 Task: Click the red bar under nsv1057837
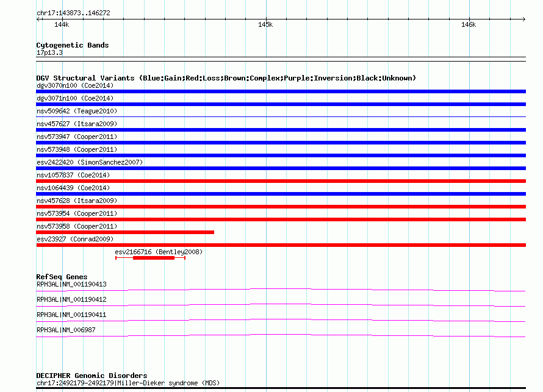tap(281, 181)
